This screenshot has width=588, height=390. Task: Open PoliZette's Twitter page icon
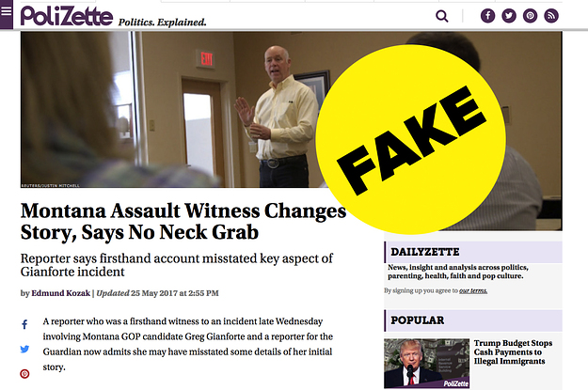[x=509, y=16]
